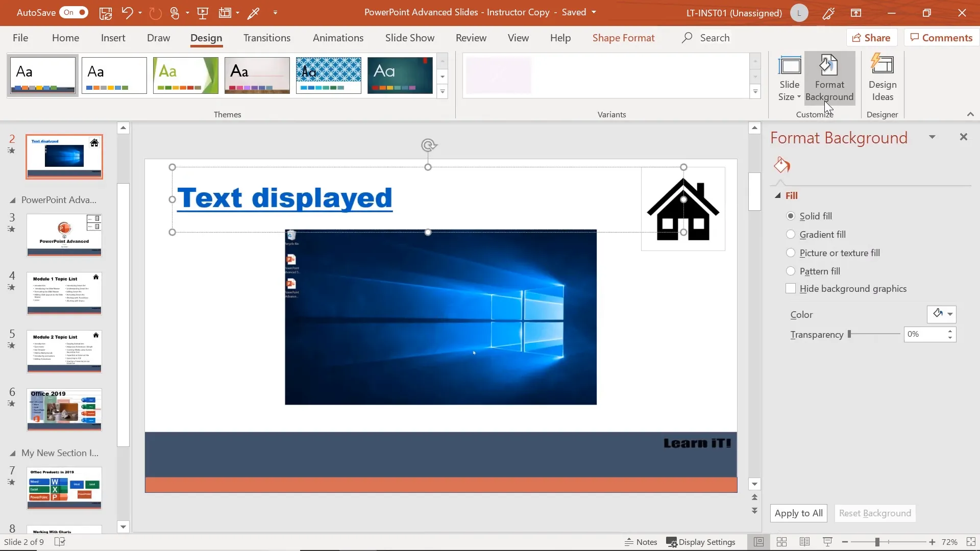Screen dimensions: 980x551
Task: Click the coming soon pen icon in title bar
Action: click(x=828, y=13)
